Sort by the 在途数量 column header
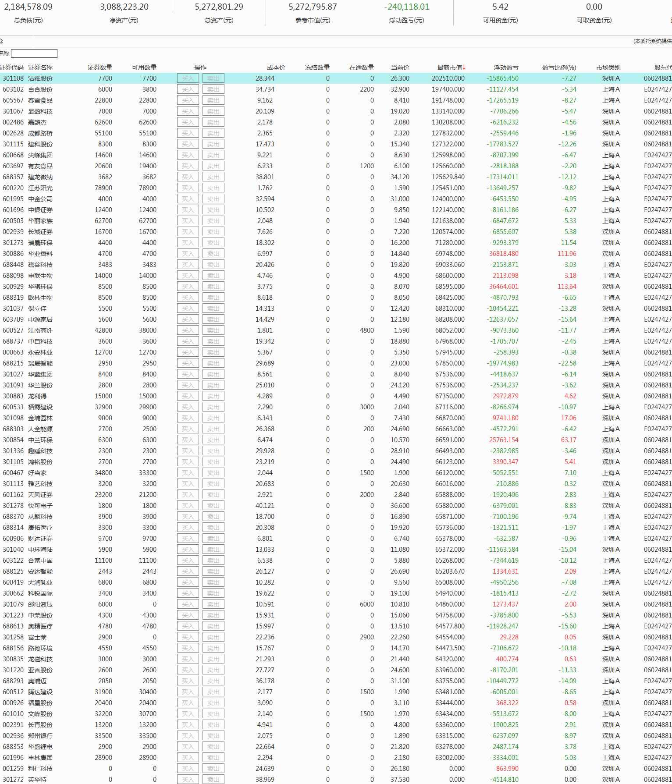672x784 pixels. 362,67
